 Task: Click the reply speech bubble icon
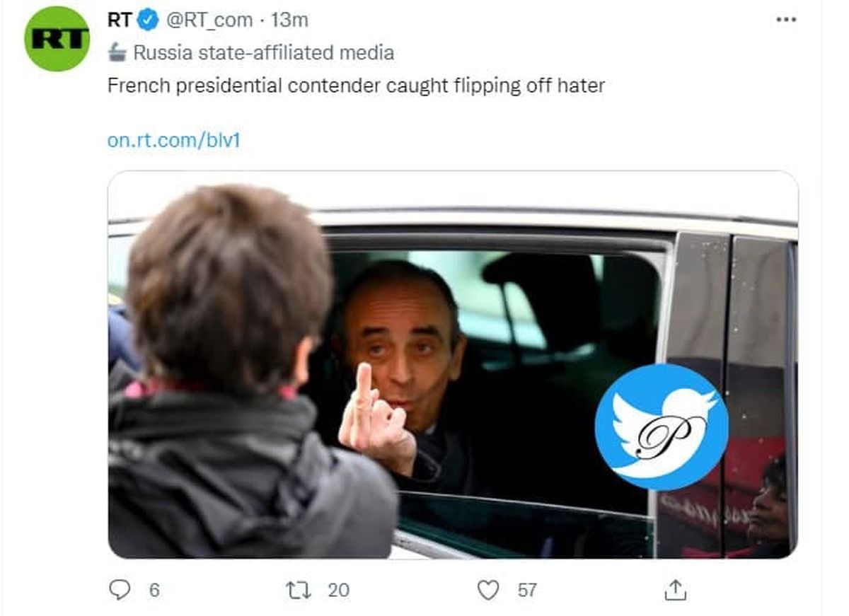point(120,590)
